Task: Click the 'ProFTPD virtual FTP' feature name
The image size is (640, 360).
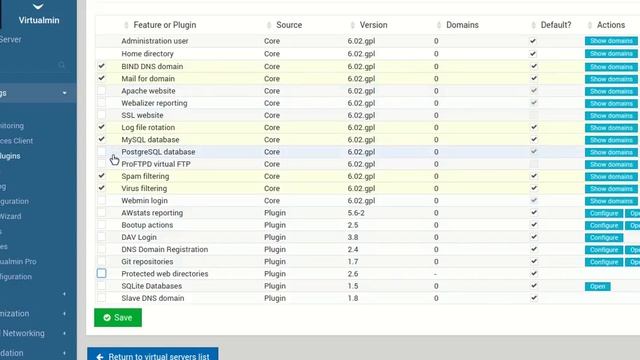Action: (x=156, y=164)
